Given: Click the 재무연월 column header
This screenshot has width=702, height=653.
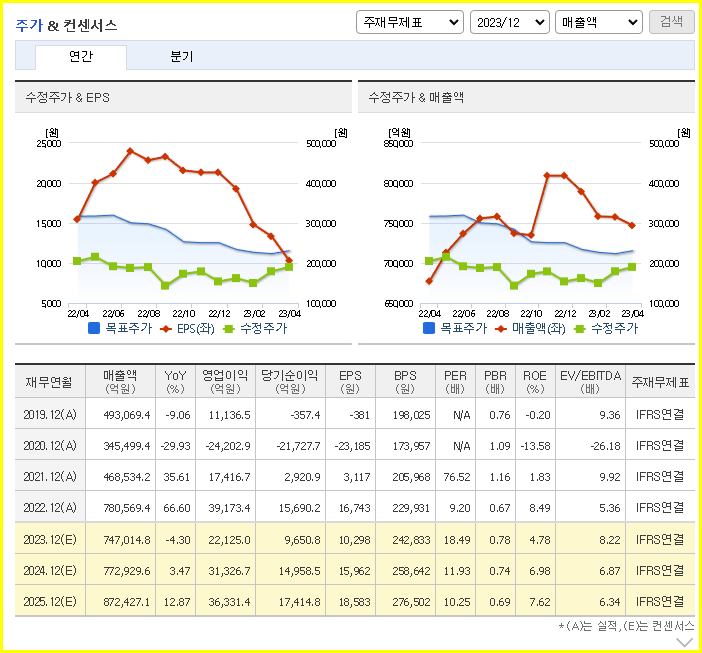Looking at the screenshot, I should click(49, 382).
